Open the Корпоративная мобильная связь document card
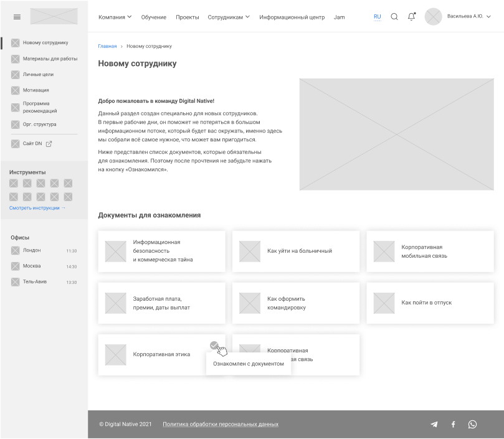 430,252
